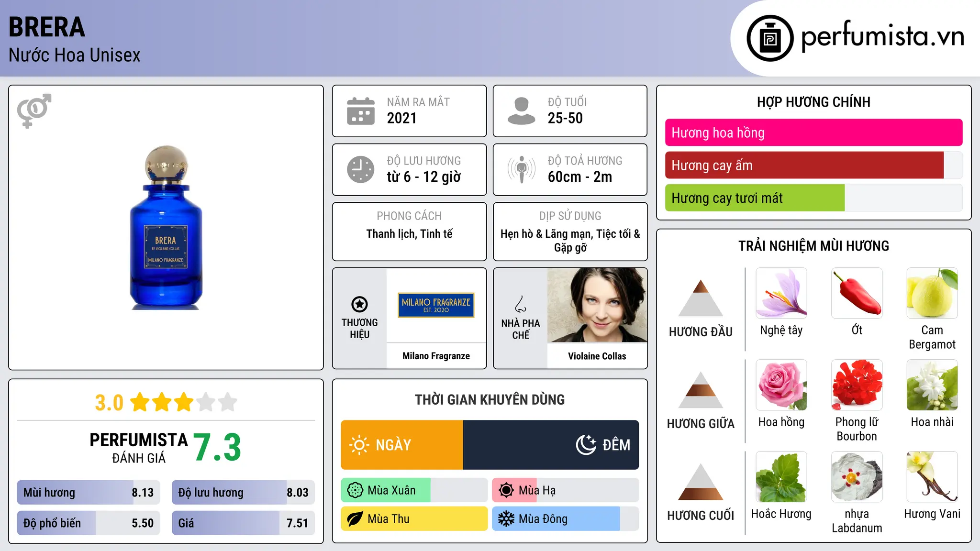This screenshot has height=551, width=980.
Task: Click the sillage icon beside Độ toả hương
Action: pyautogui.click(x=522, y=169)
